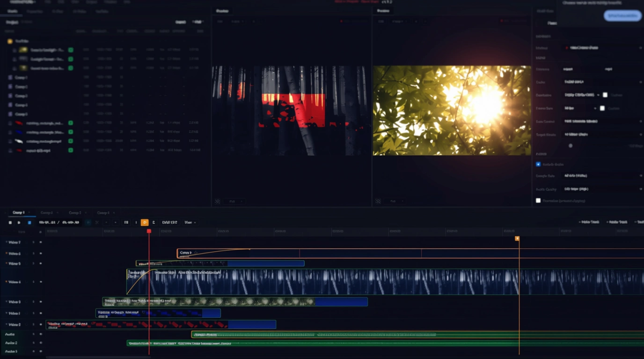This screenshot has height=359, width=644.
Task: Click the slider handle in the right settings panel
Action: [571, 146]
